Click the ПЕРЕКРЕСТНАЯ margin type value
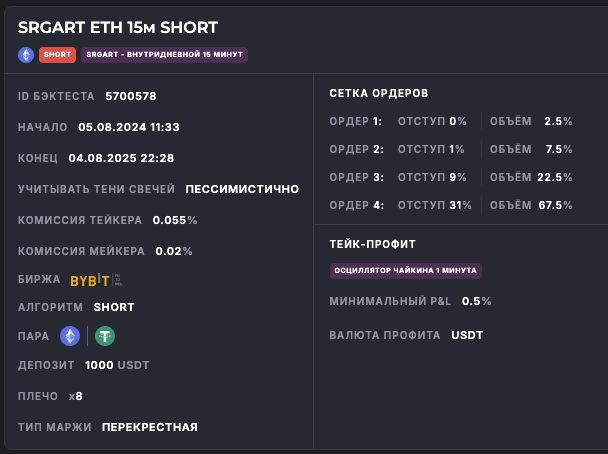This screenshot has width=608, height=454. point(149,427)
